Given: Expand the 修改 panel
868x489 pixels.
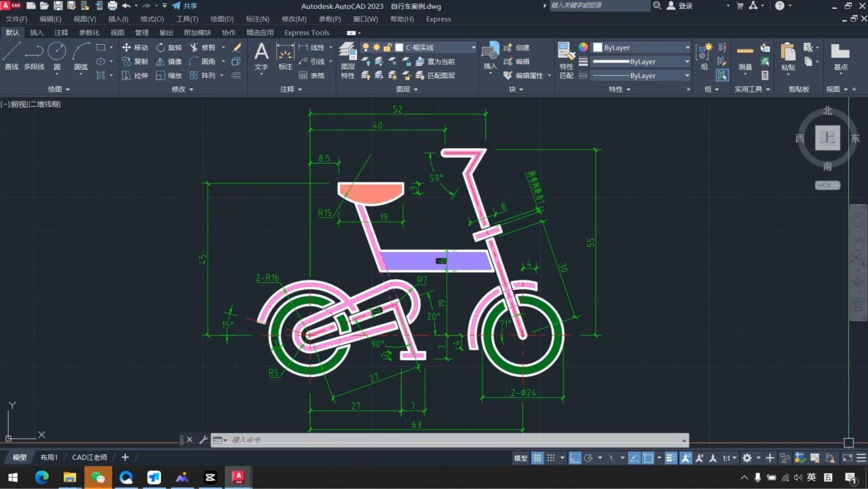Looking at the screenshot, I should [183, 89].
